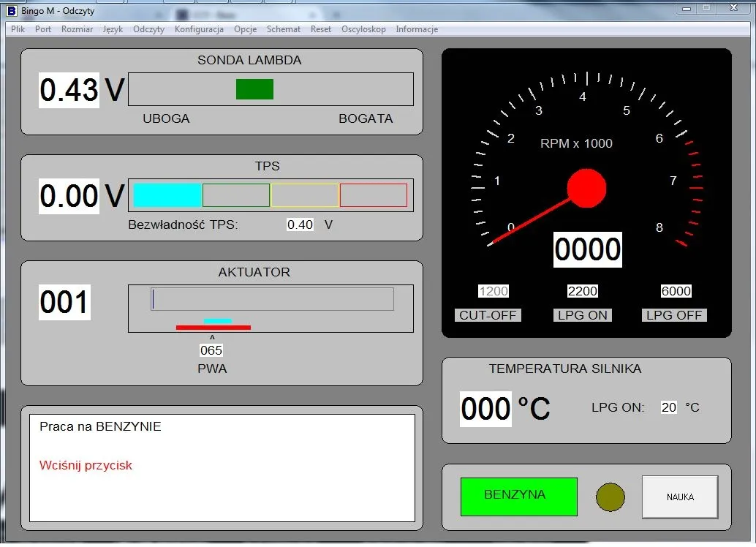Open the Oscyloskop window
This screenshot has height=547, width=756.
[363, 29]
